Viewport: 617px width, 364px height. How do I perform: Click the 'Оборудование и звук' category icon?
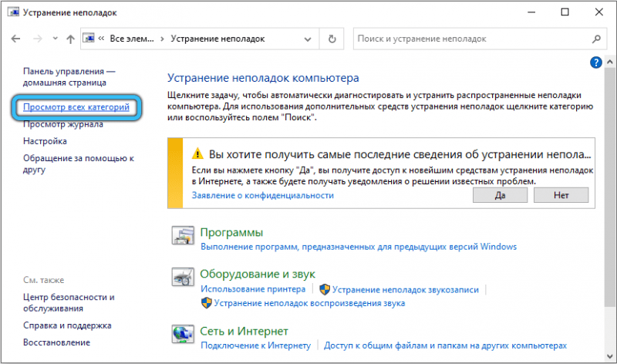click(x=183, y=277)
